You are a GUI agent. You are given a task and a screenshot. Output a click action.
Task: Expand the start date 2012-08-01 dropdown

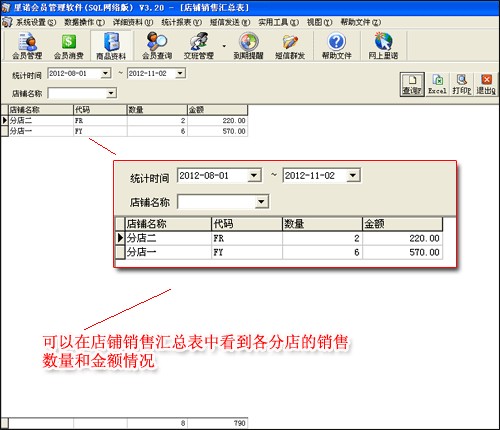point(106,73)
